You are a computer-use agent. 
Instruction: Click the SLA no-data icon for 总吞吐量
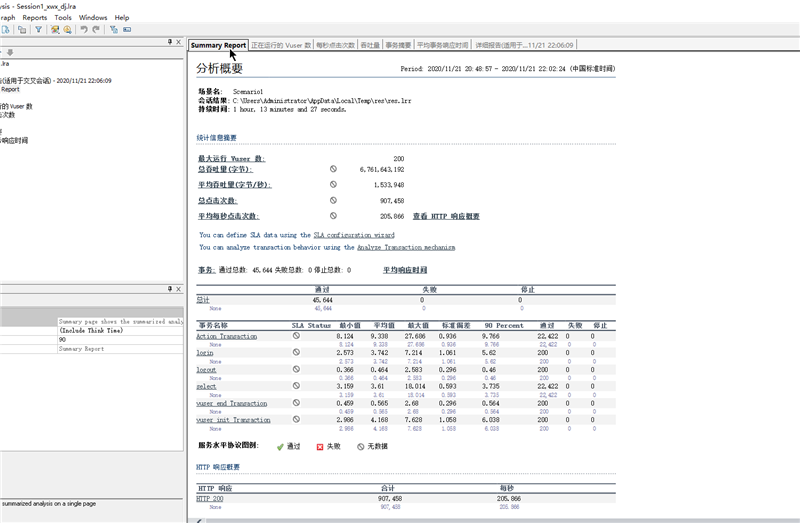point(333,170)
